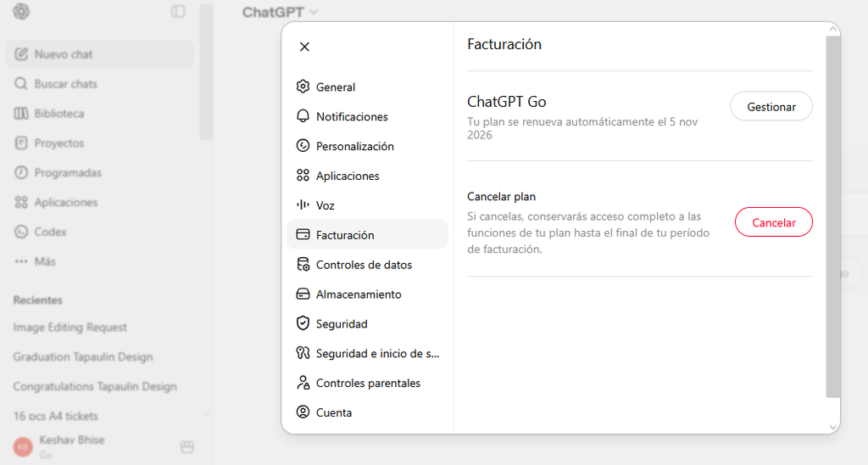Open the ChatGPT model dropdown
The image size is (868, 465).
coord(280,12)
